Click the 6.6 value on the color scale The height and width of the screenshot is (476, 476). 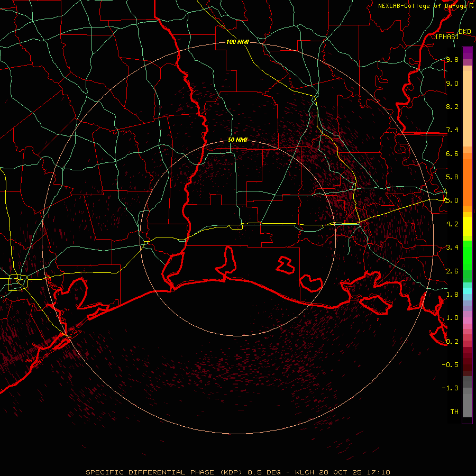pyautogui.click(x=452, y=153)
